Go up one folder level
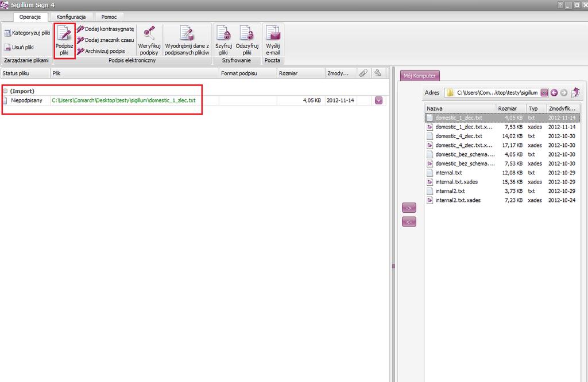 (x=575, y=92)
